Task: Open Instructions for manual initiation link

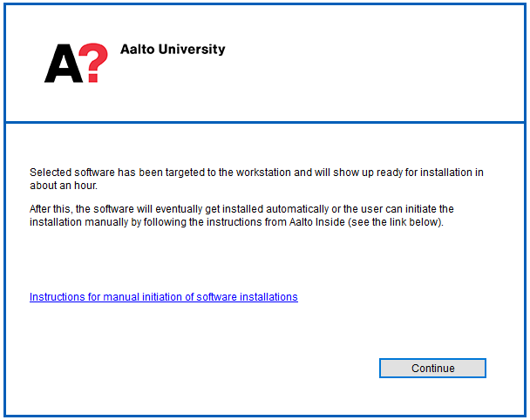Action: [x=163, y=297]
